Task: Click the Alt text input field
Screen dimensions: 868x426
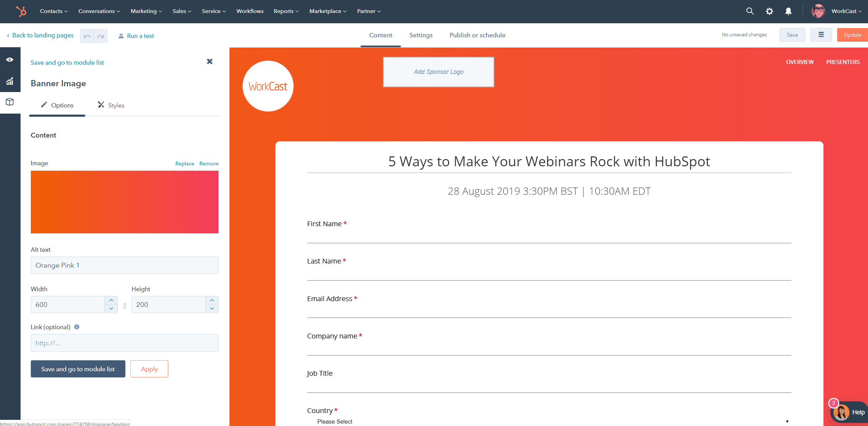Action: pyautogui.click(x=125, y=265)
